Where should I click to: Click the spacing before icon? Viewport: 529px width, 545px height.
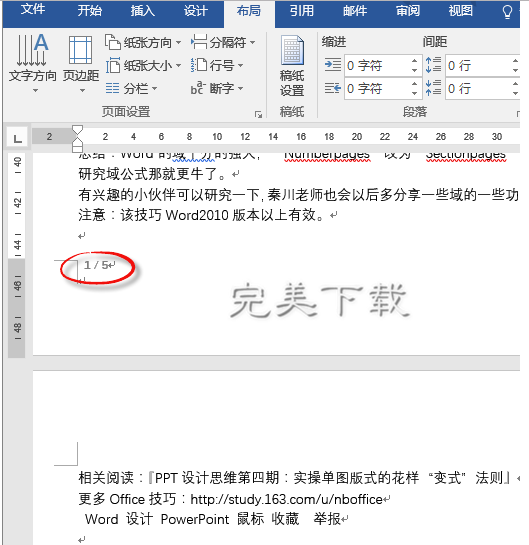click(x=433, y=65)
